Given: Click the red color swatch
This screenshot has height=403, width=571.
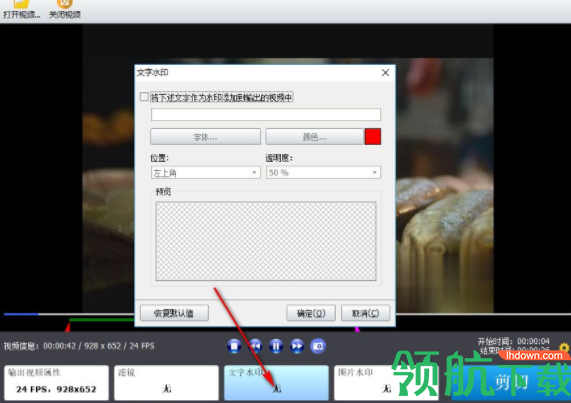Looking at the screenshot, I should (373, 137).
